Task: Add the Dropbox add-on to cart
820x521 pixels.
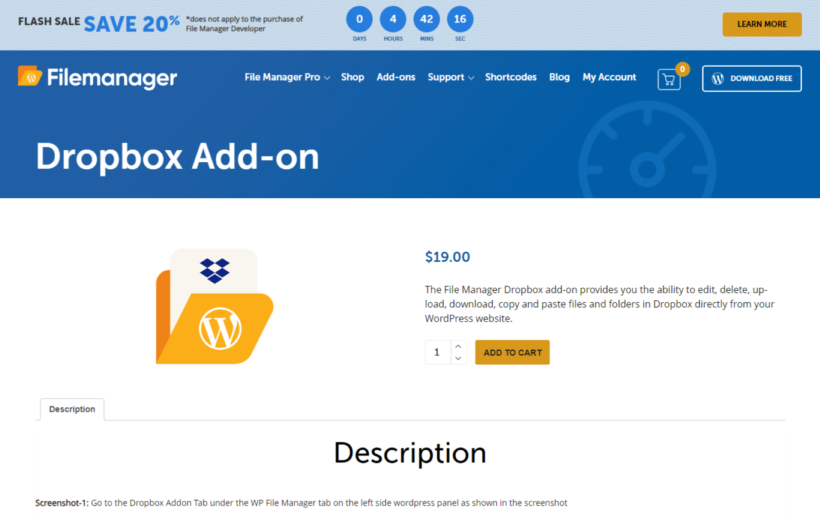Action: pyautogui.click(x=512, y=353)
